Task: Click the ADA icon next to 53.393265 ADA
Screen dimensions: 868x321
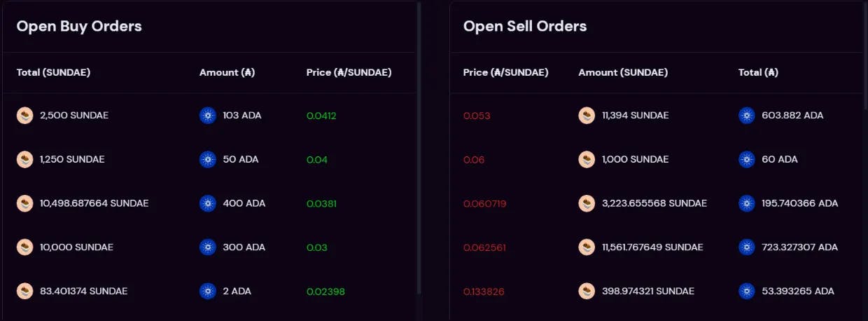Action: 747,291
